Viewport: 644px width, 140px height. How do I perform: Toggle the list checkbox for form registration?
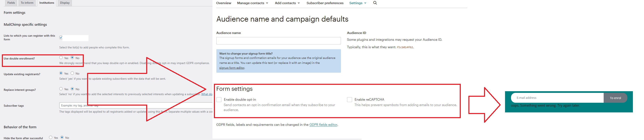tap(61, 37)
